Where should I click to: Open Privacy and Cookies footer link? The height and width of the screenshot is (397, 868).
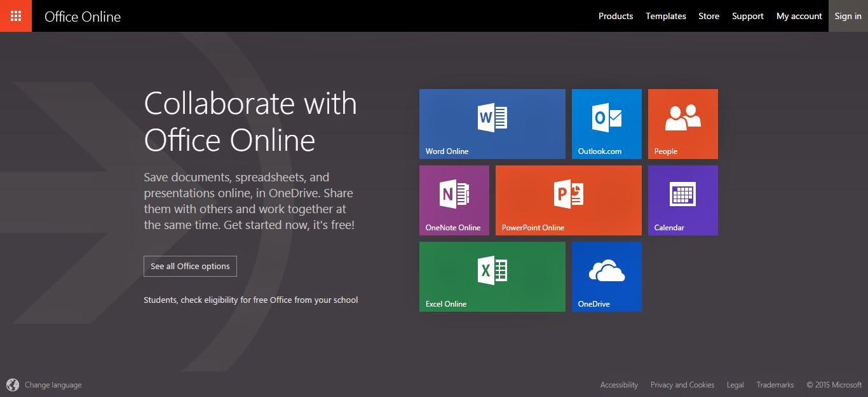point(682,385)
